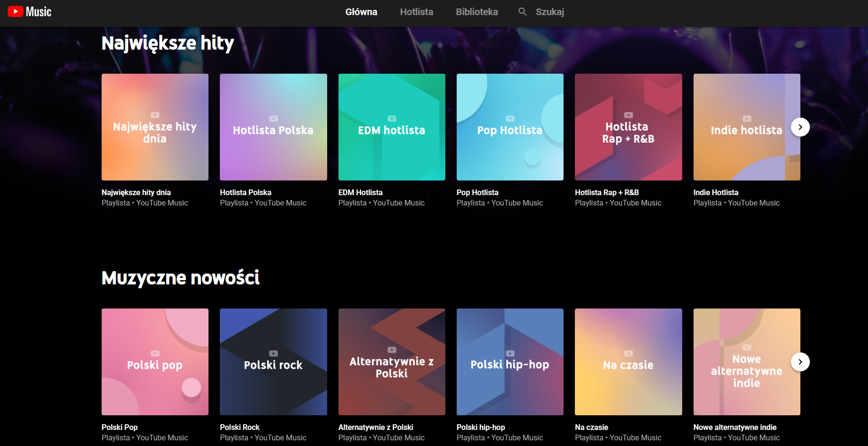Open the Biblioteka tab

[x=477, y=12]
